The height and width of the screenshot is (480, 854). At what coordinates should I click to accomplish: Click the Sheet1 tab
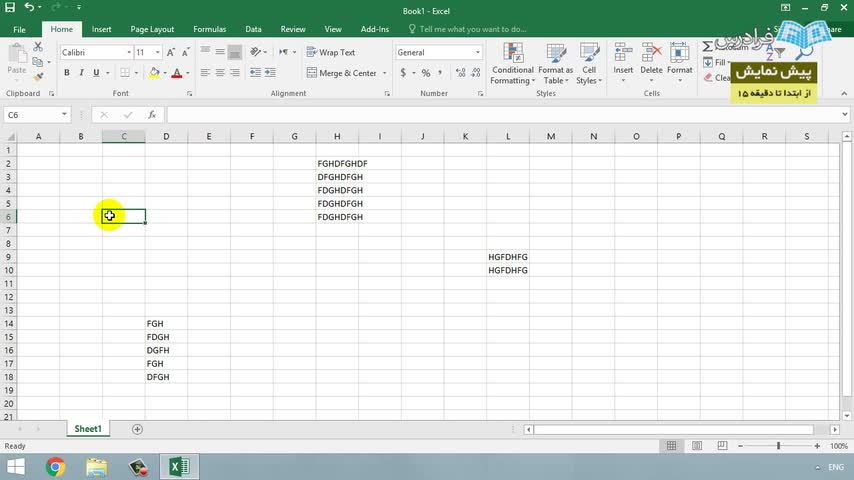coord(88,429)
